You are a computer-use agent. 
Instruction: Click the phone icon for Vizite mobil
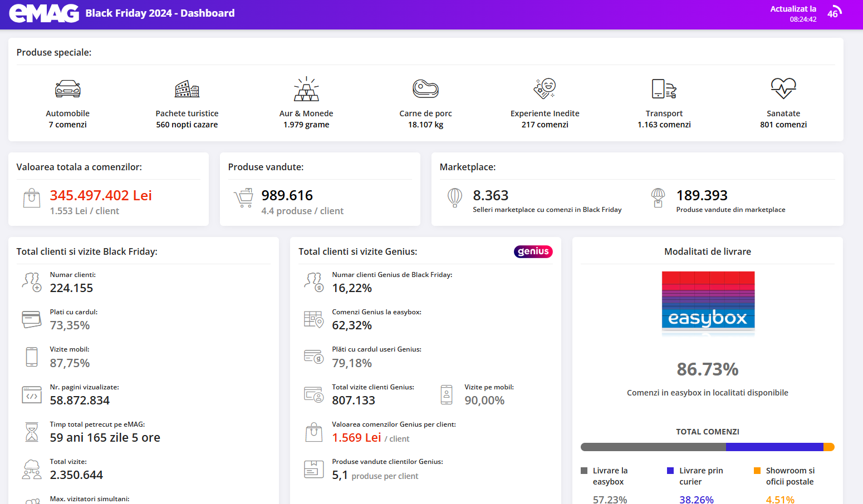click(x=32, y=357)
